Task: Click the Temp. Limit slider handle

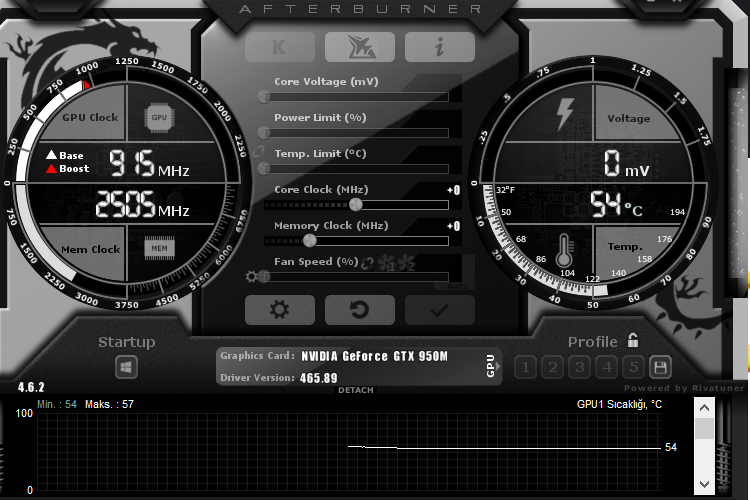Action: pos(264,168)
